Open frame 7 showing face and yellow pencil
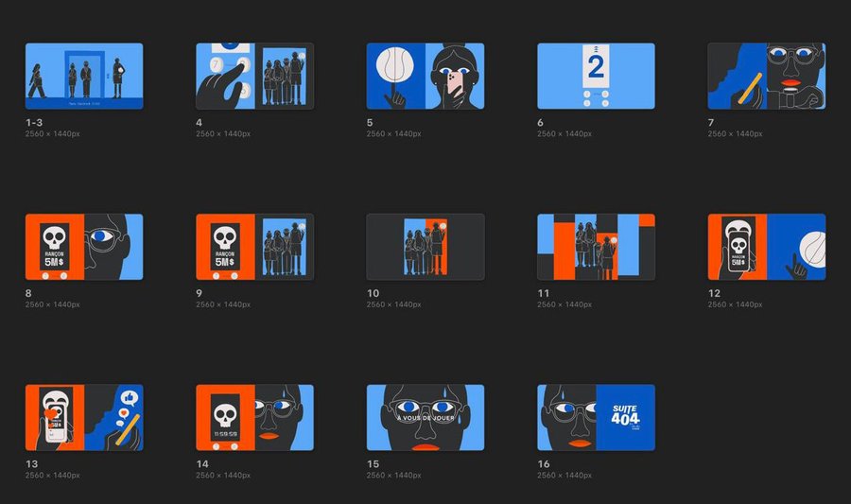The height and width of the screenshot is (504, 851). point(767,76)
